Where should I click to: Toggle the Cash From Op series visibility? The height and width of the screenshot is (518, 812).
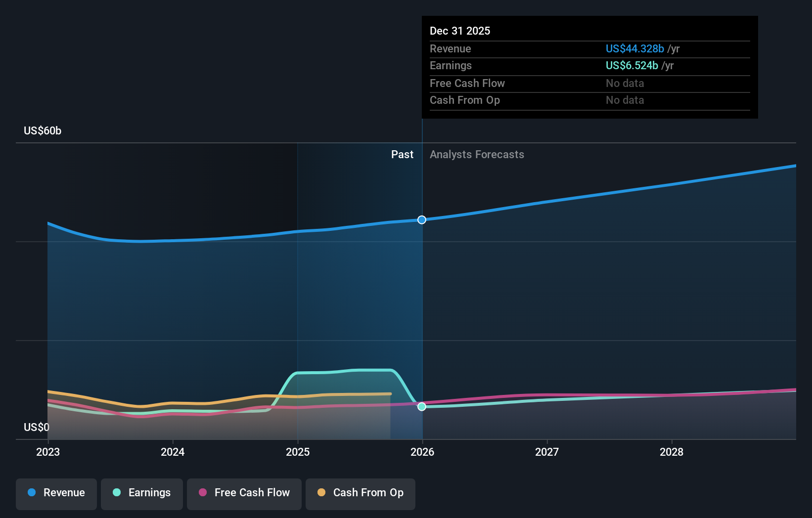pyautogui.click(x=361, y=493)
